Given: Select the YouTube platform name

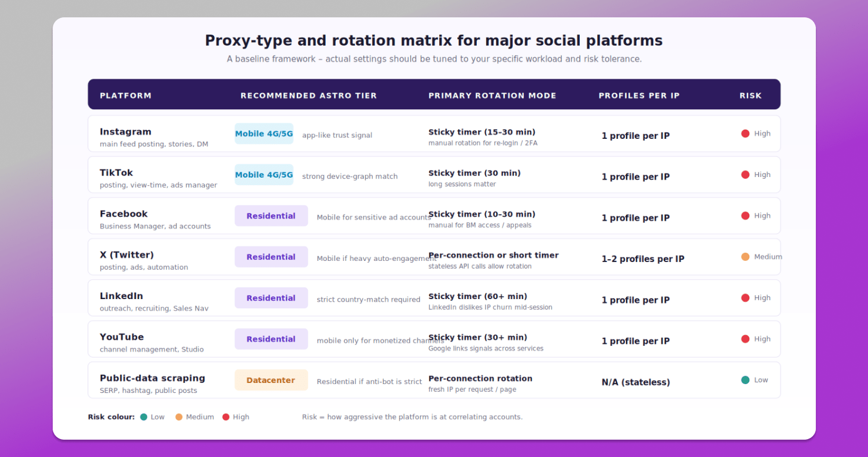Looking at the screenshot, I should pos(122,337).
